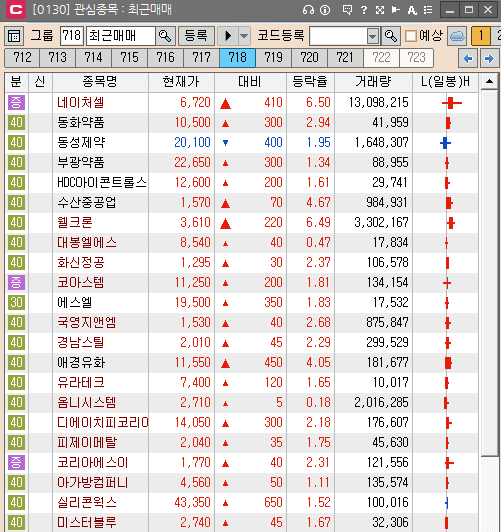Open the 코드등록 combo box dropdown

pos(373,36)
